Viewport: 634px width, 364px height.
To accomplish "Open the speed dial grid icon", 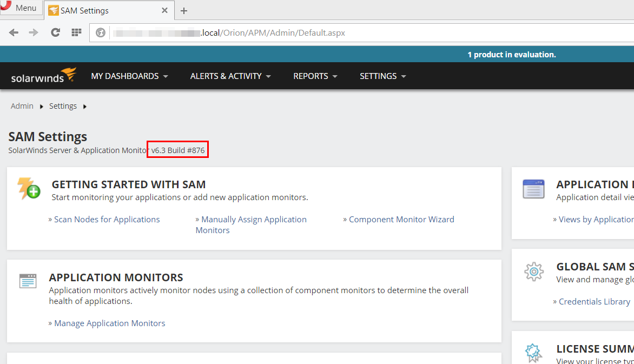I will click(76, 33).
